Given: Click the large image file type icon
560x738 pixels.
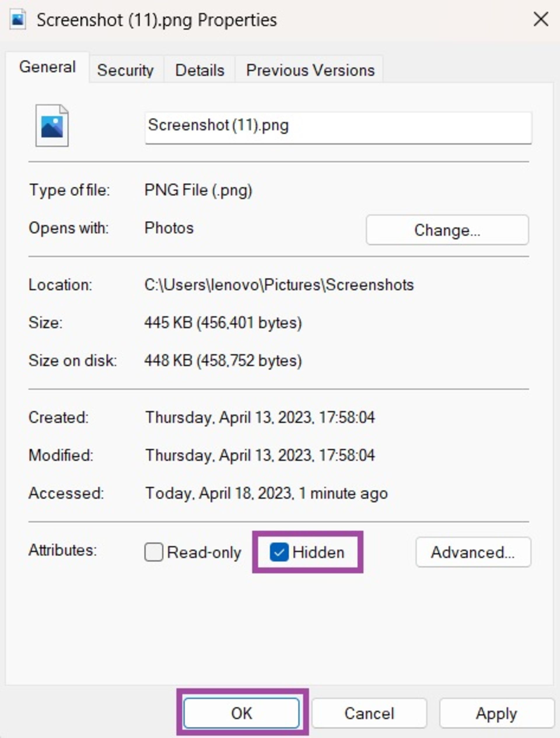Looking at the screenshot, I should (x=52, y=125).
